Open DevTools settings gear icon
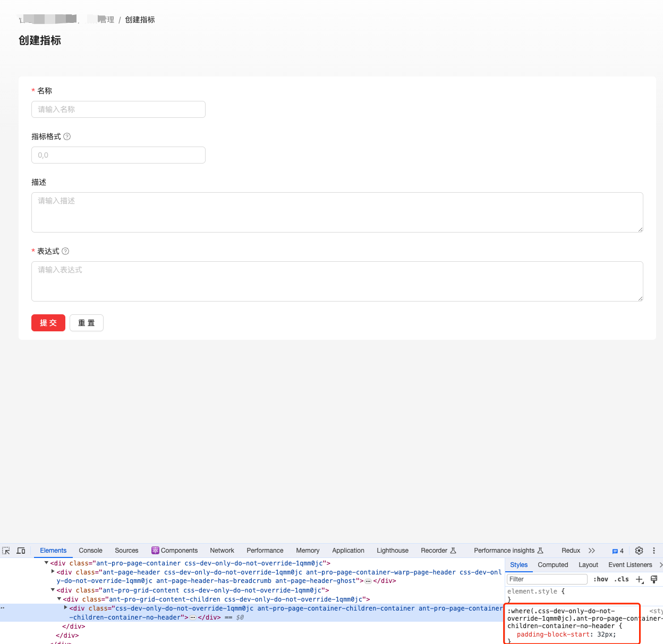 [x=639, y=551]
